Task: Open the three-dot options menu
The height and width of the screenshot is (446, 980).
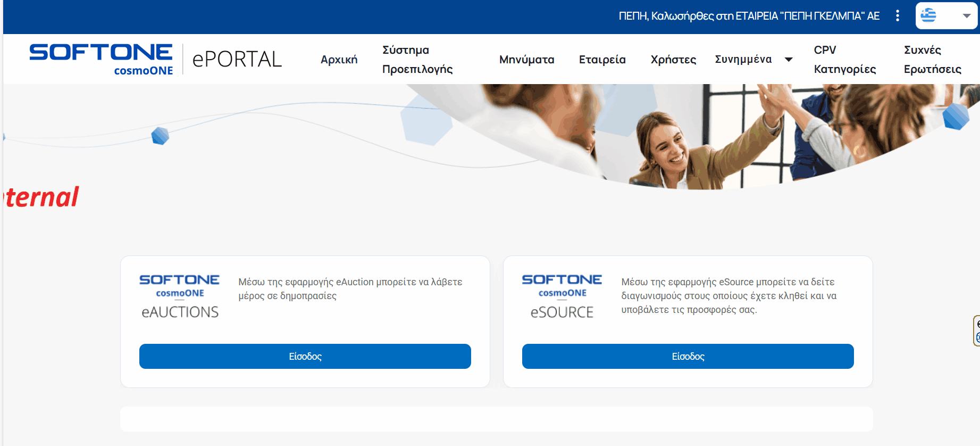Action: (898, 16)
